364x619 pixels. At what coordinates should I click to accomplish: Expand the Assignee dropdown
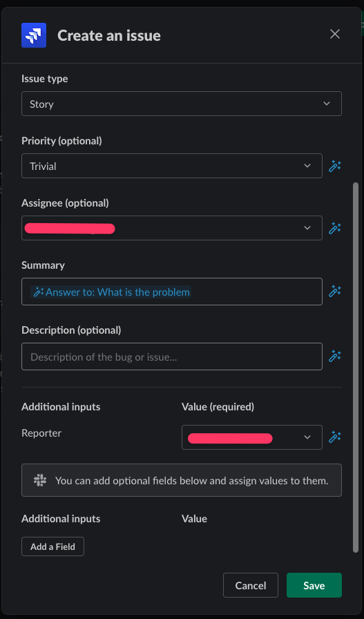pyautogui.click(x=172, y=228)
